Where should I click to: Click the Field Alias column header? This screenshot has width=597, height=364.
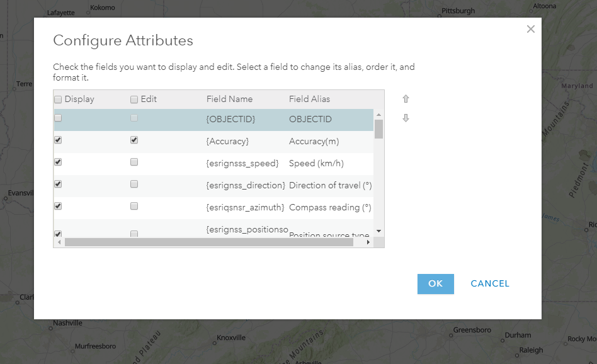point(310,99)
